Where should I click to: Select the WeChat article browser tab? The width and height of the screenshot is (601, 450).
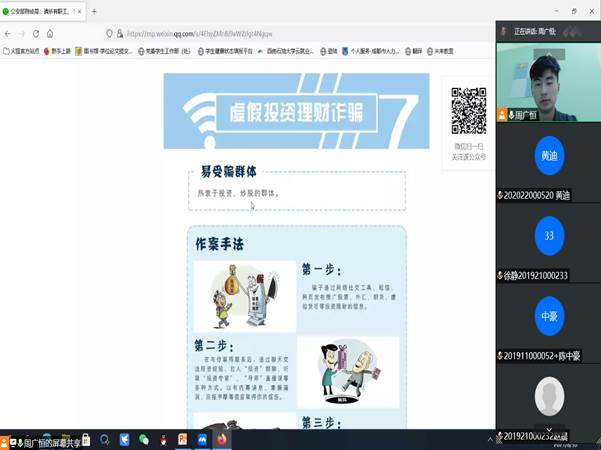click(42, 12)
